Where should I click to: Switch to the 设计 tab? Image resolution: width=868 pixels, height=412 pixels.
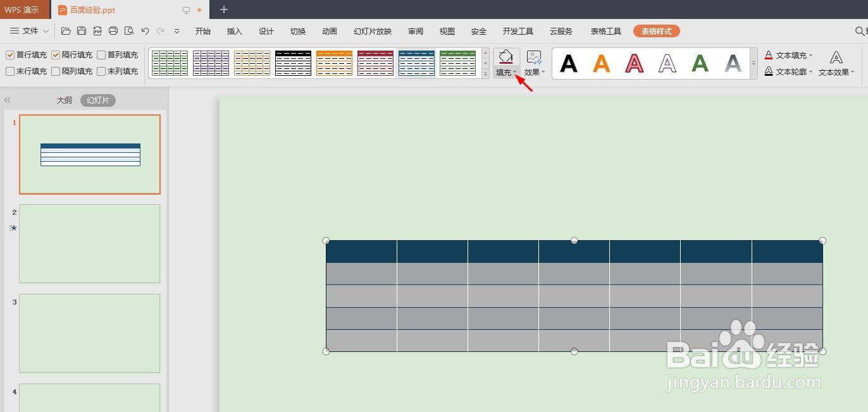point(266,32)
